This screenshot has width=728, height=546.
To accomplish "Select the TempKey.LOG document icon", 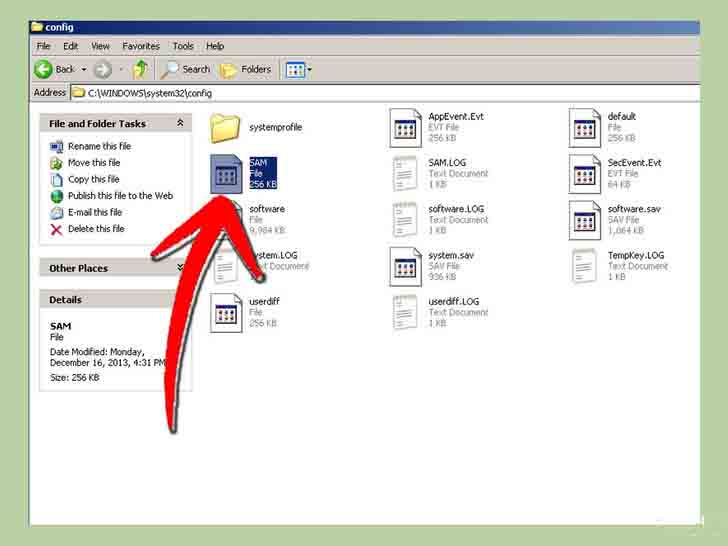I will click(x=584, y=266).
